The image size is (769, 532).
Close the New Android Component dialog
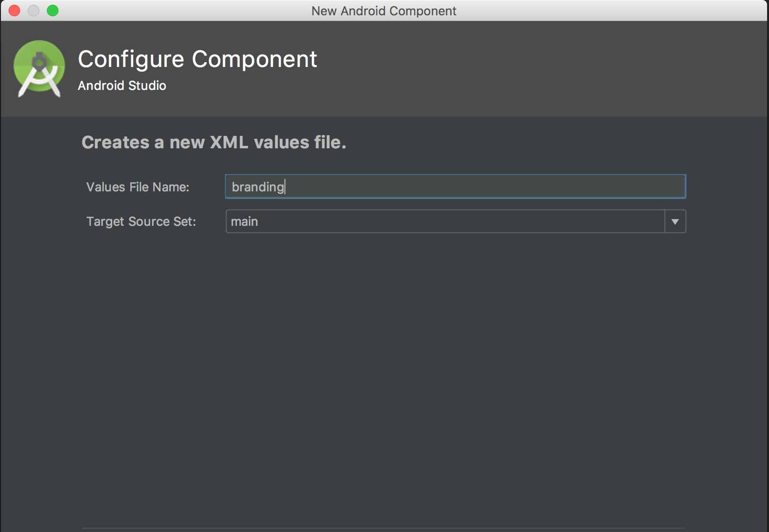14,11
